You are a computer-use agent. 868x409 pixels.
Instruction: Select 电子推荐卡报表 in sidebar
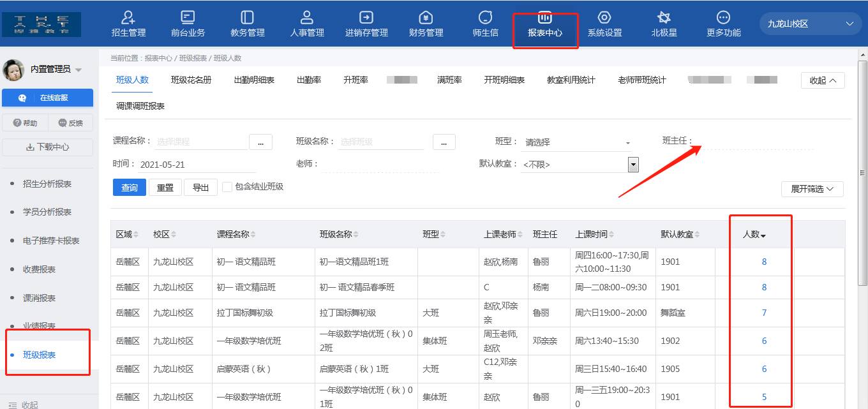[x=51, y=241]
